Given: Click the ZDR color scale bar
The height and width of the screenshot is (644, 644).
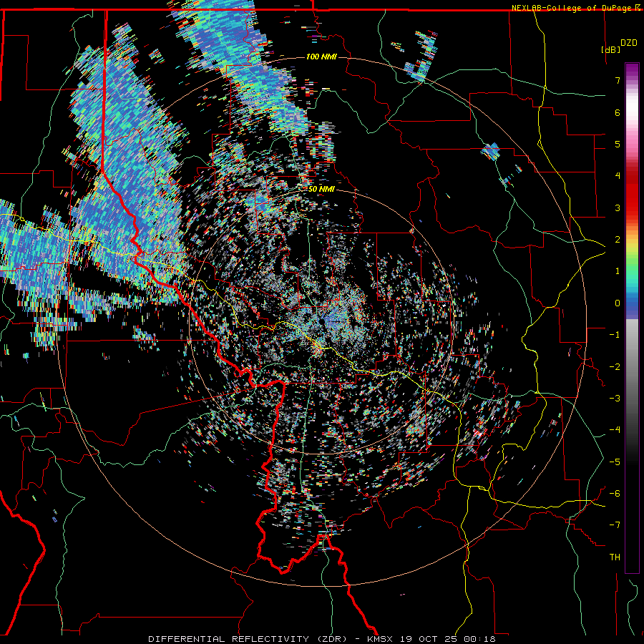Looking at the screenshot, I should click(x=632, y=318).
